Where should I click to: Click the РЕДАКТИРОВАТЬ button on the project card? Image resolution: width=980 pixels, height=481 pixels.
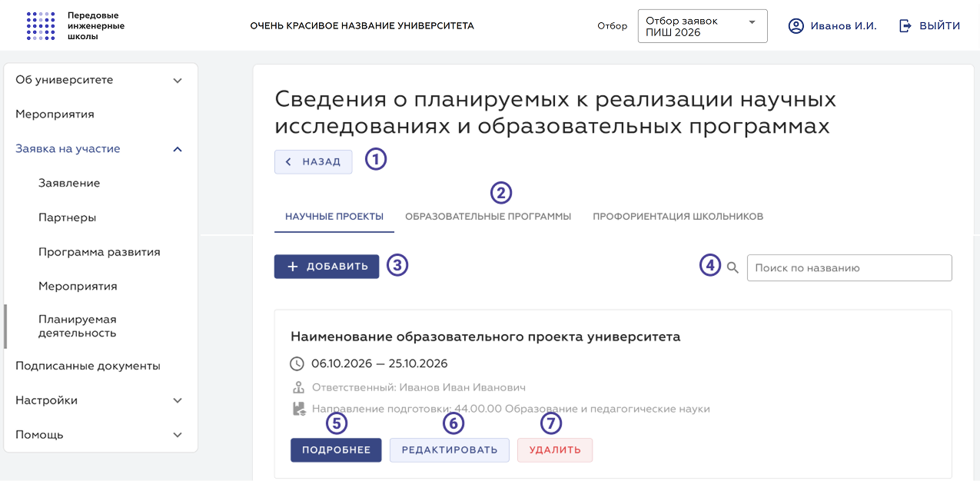[450, 449]
